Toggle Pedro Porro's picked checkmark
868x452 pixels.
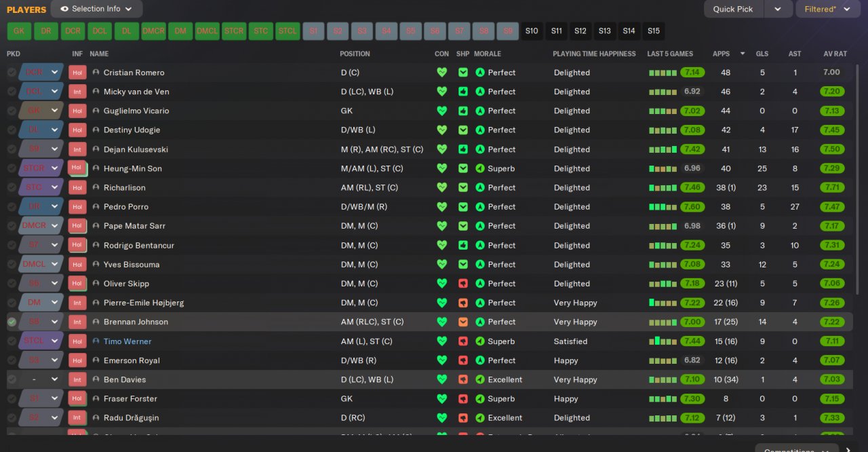click(x=12, y=206)
